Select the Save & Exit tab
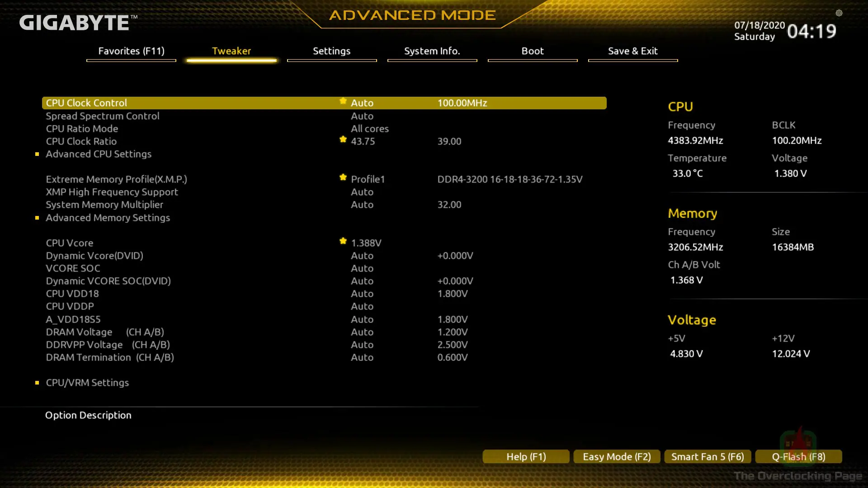The width and height of the screenshot is (868, 488). click(632, 51)
